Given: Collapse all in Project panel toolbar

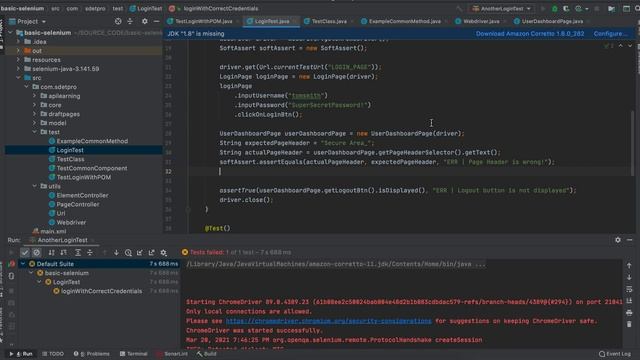Looking at the screenshot, I should (130, 21).
